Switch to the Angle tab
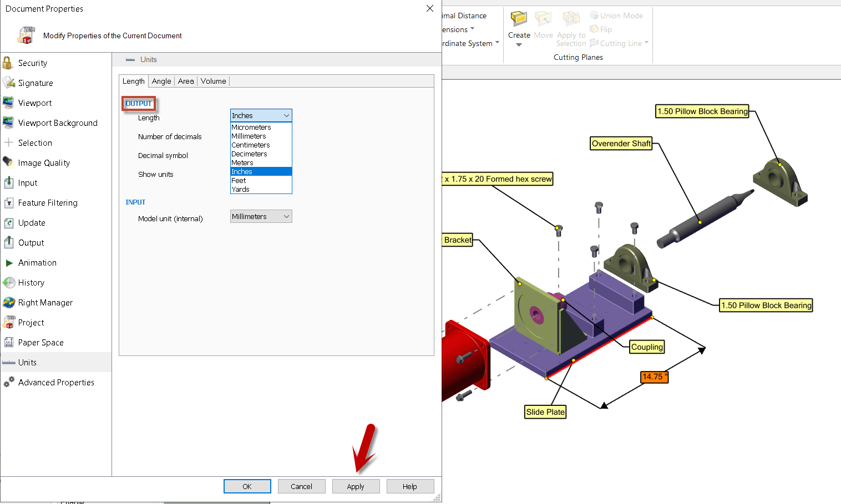The width and height of the screenshot is (841, 504). coord(161,82)
